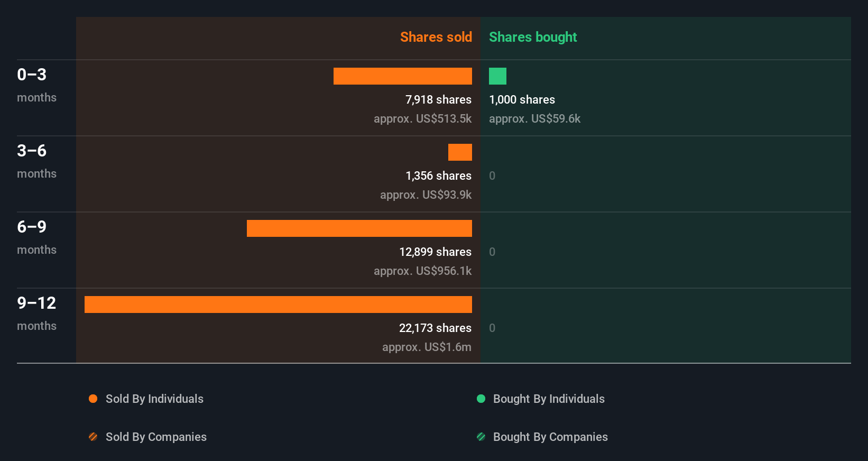
Task: Click the 3–6 months row label
Action: [36, 161]
